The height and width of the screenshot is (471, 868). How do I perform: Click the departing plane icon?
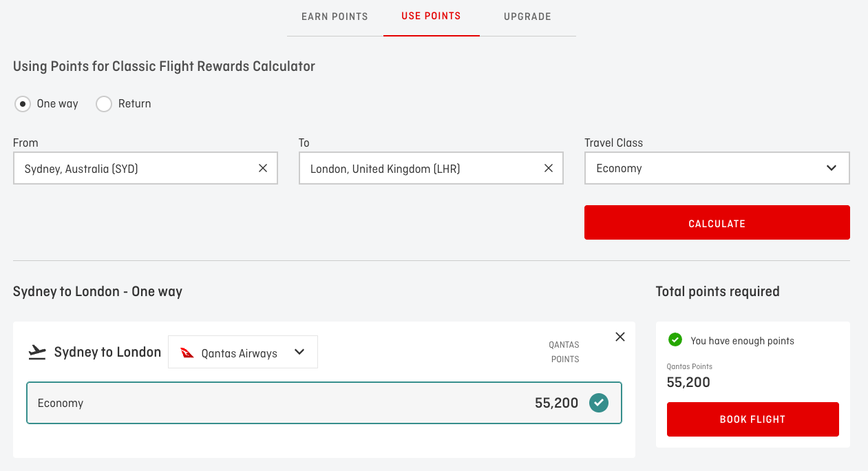37,353
